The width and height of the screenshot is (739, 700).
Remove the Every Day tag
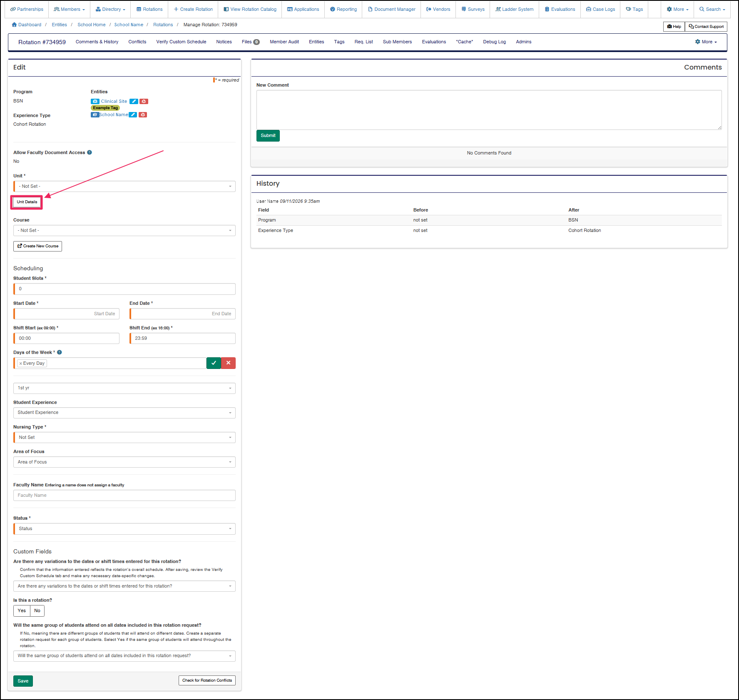pos(20,364)
